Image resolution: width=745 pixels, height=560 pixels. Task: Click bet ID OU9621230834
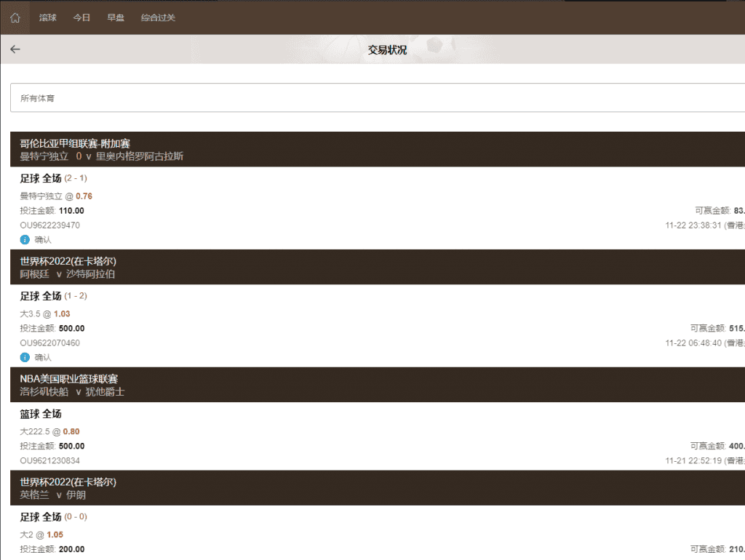coord(50,461)
